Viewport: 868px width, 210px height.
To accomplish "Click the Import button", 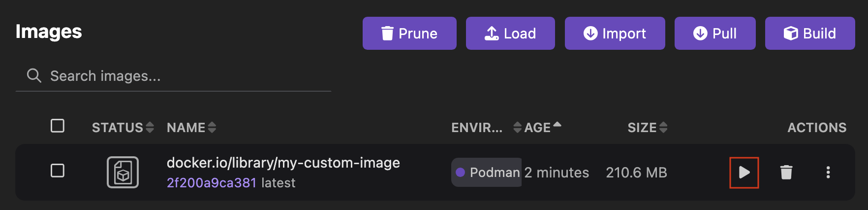I will [x=615, y=34].
